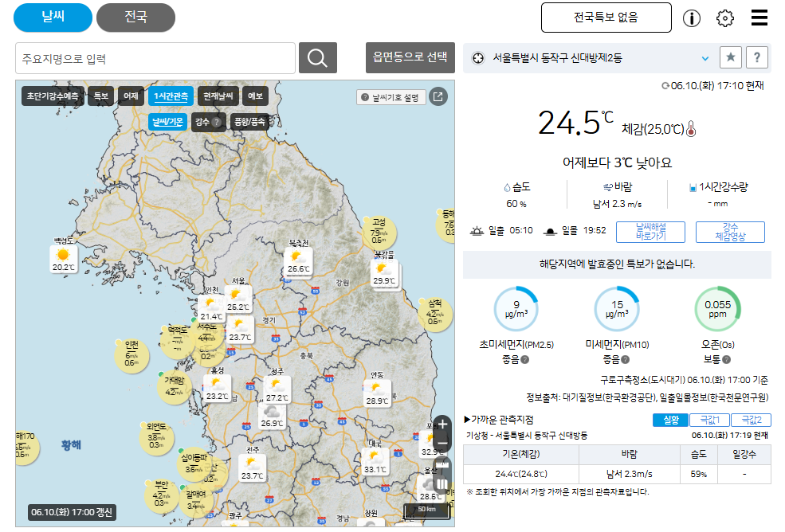Open the information (i) icon
Image resolution: width=785 pixels, height=532 pixels.
tap(692, 18)
